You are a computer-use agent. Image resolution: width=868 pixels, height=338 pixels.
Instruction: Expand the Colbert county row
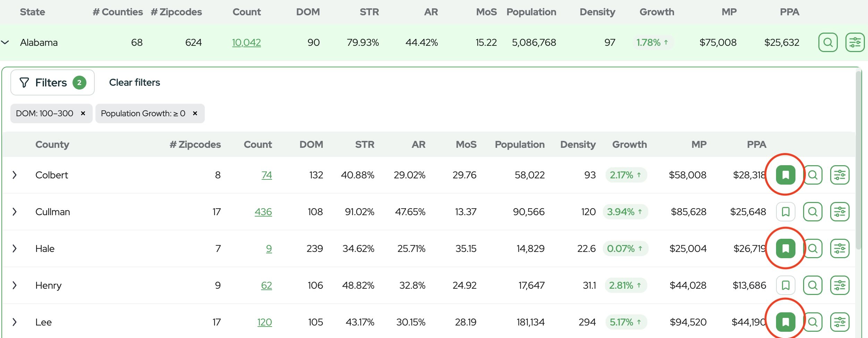15,175
